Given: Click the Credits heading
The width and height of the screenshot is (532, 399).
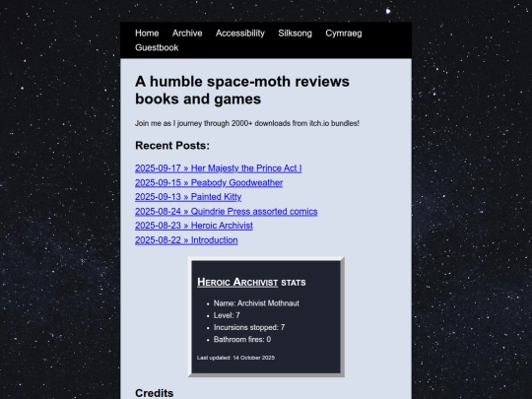Looking at the screenshot, I should pyautogui.click(x=155, y=393).
